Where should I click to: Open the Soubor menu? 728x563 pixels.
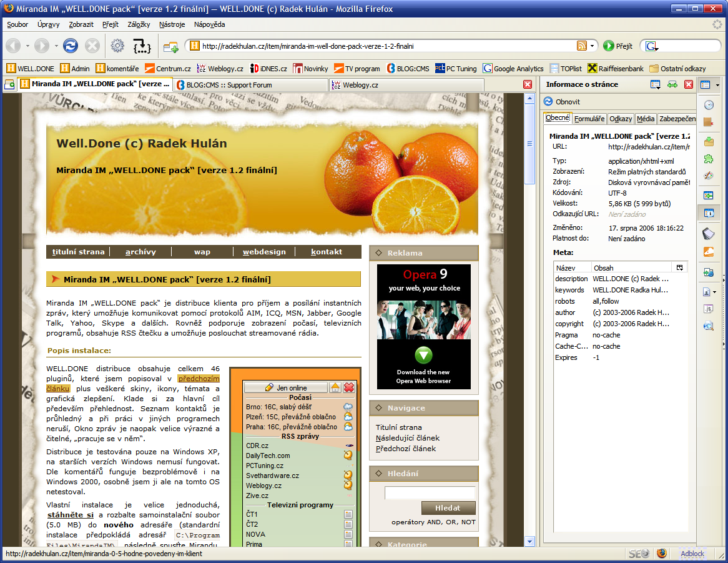pyautogui.click(x=17, y=24)
